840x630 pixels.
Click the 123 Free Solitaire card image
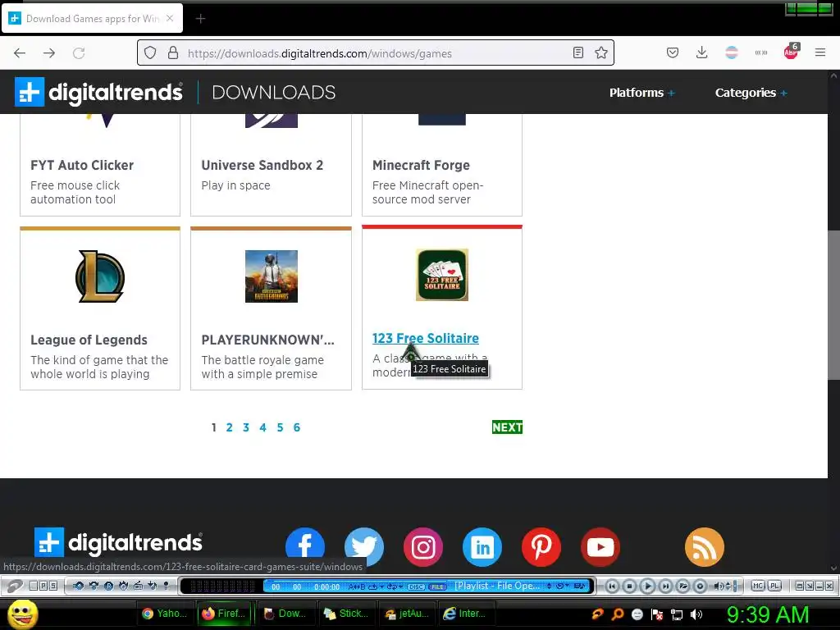442,275
